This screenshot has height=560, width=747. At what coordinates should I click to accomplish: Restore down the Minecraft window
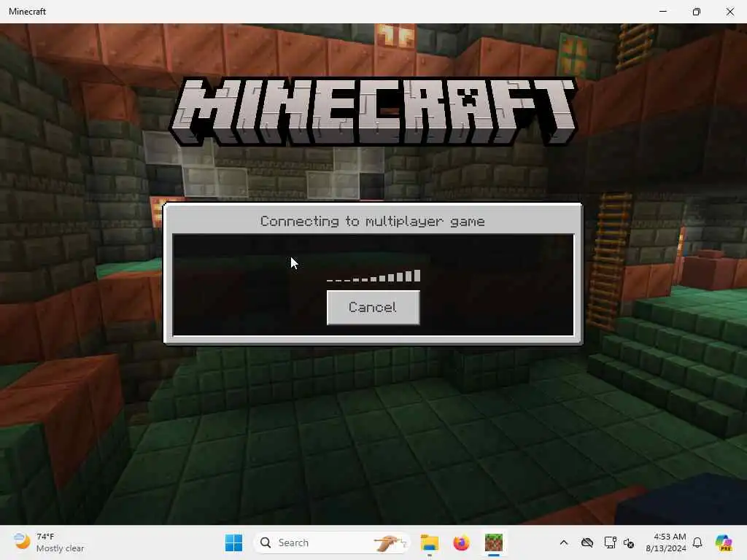click(x=697, y=12)
